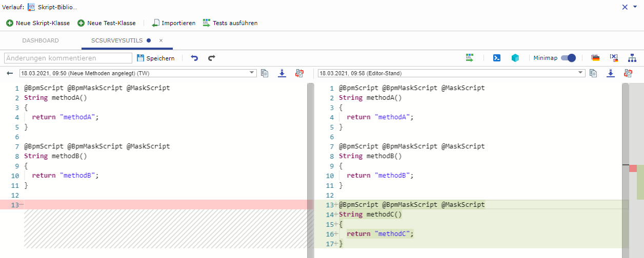Click the German/English flag translation icon
The width and height of the screenshot is (644, 258).
click(x=595, y=58)
